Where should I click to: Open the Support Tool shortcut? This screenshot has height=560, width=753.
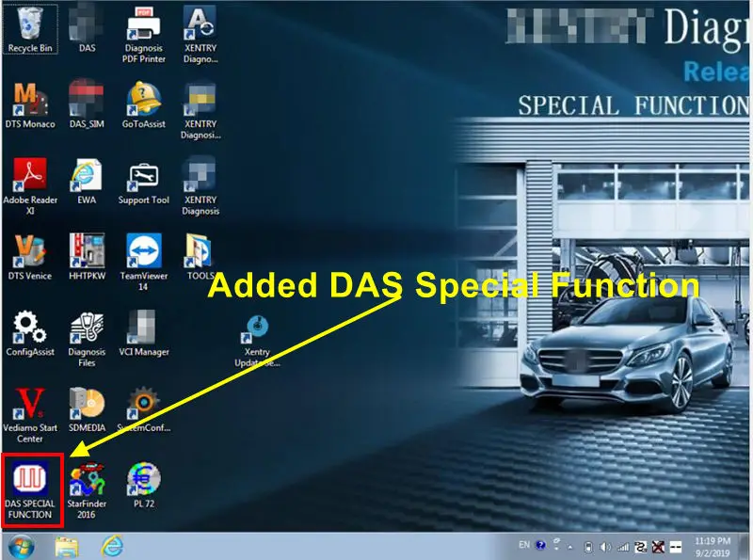pyautogui.click(x=144, y=184)
